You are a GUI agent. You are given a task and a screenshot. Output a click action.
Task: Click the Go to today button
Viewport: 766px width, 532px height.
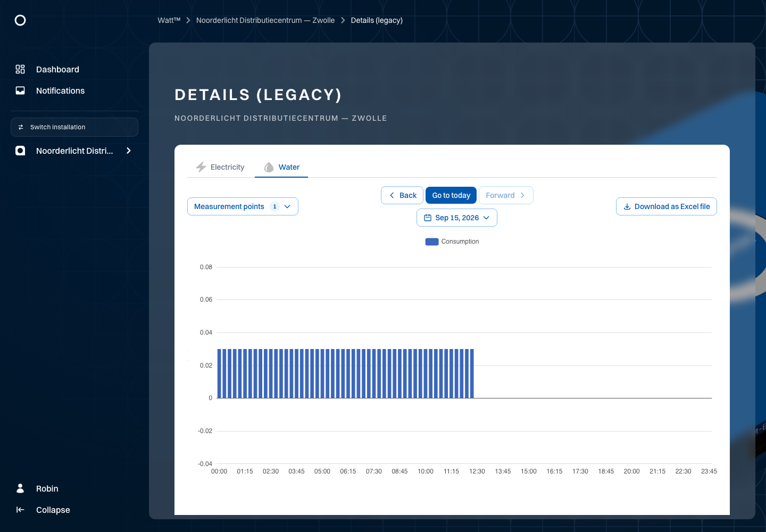pos(451,195)
